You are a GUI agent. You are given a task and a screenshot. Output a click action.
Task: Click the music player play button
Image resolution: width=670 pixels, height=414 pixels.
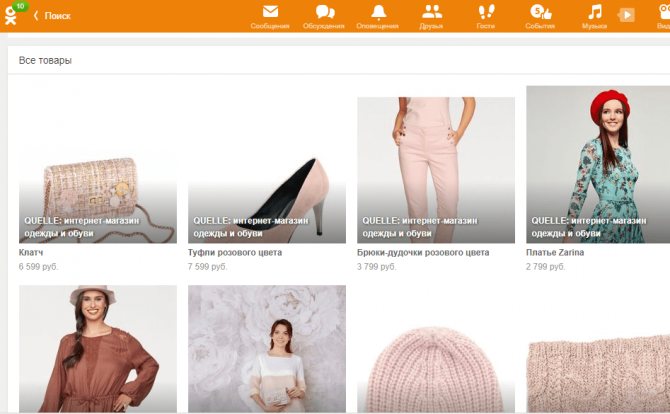coord(626,15)
